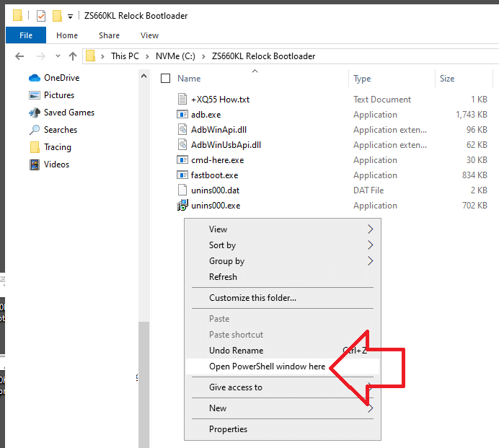Toggle the select-all checkbox beside Name

tap(166, 79)
